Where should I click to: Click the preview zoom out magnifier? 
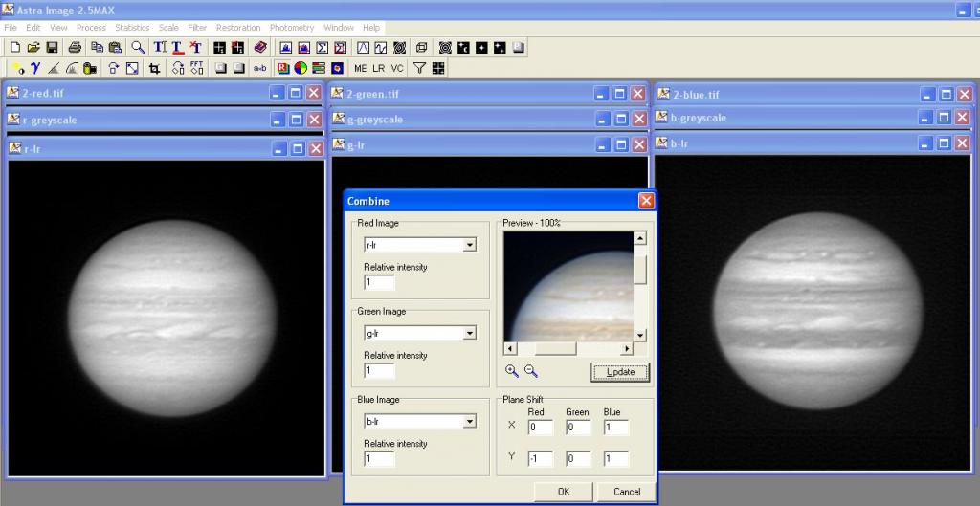click(x=531, y=371)
